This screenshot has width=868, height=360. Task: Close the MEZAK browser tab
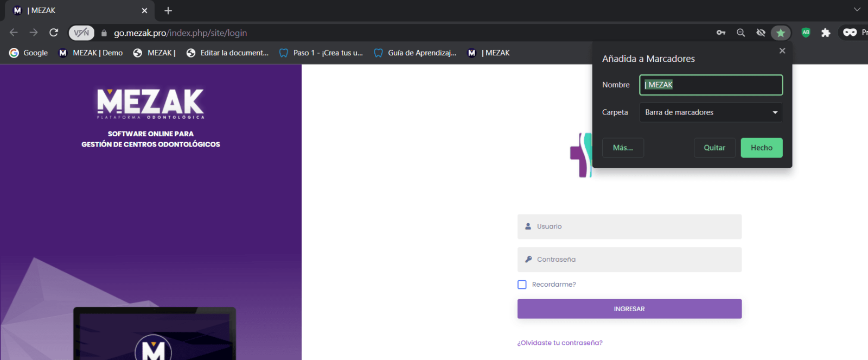click(144, 10)
